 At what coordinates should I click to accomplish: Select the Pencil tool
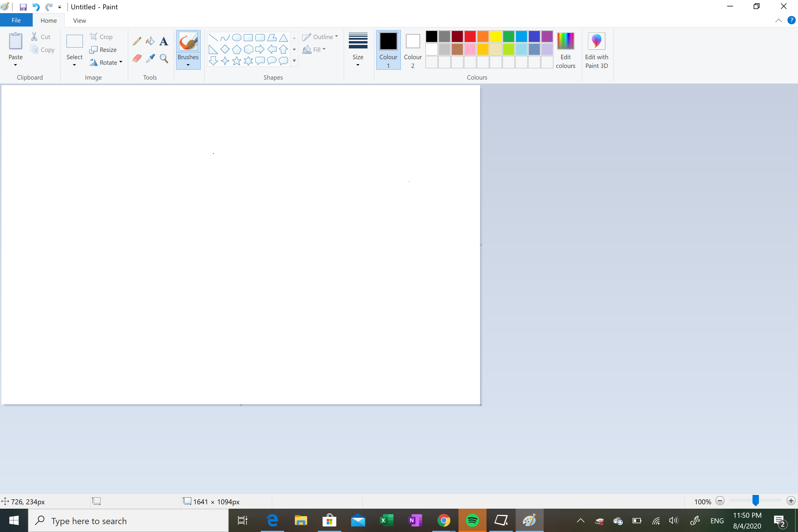[x=137, y=41]
